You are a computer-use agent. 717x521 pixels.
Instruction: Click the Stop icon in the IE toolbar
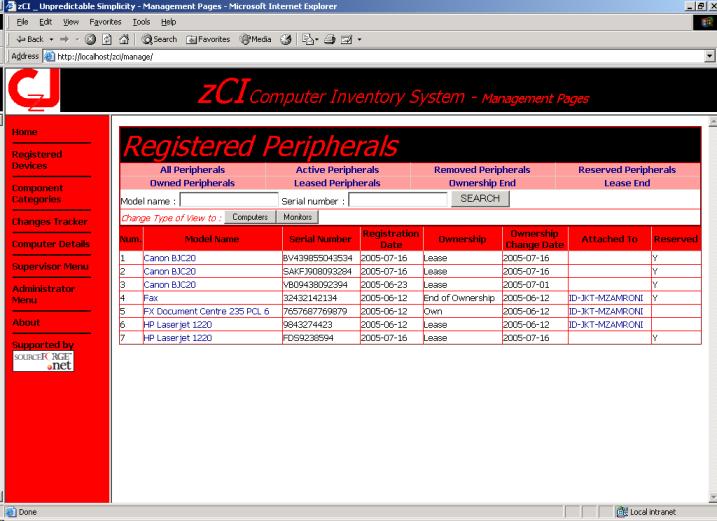pyautogui.click(x=90, y=39)
